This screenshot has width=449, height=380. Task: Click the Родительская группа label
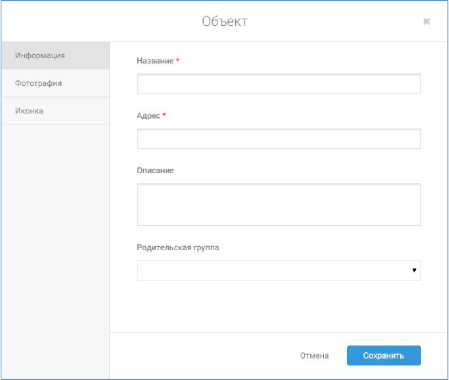click(x=178, y=247)
